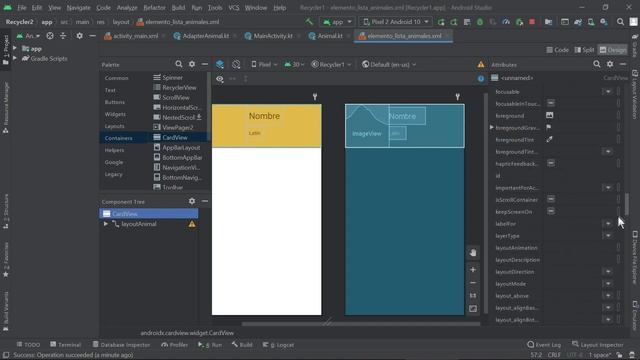
Task: Click the design surface horizontal scrollbar
Action: [361, 324]
